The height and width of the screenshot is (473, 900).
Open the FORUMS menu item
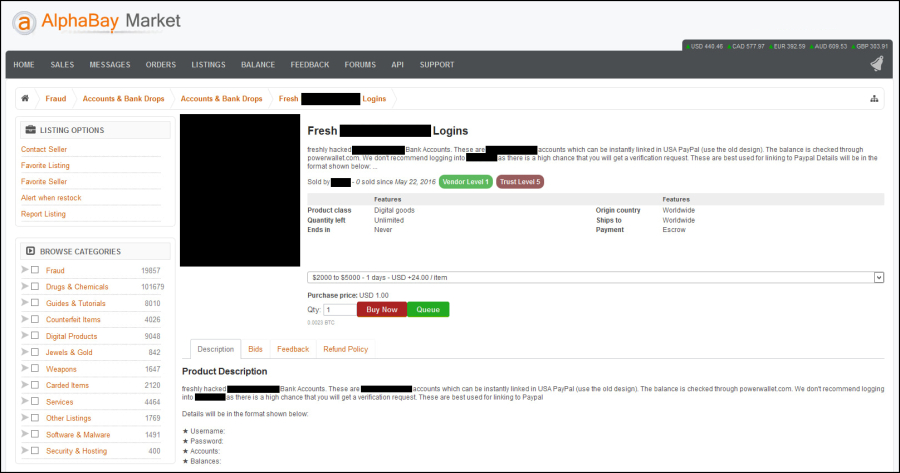tap(360, 65)
